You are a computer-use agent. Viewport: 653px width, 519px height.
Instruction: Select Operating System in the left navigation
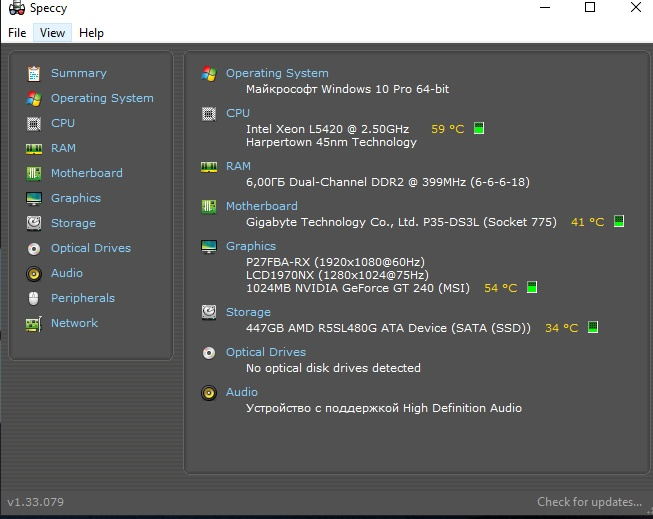102,98
